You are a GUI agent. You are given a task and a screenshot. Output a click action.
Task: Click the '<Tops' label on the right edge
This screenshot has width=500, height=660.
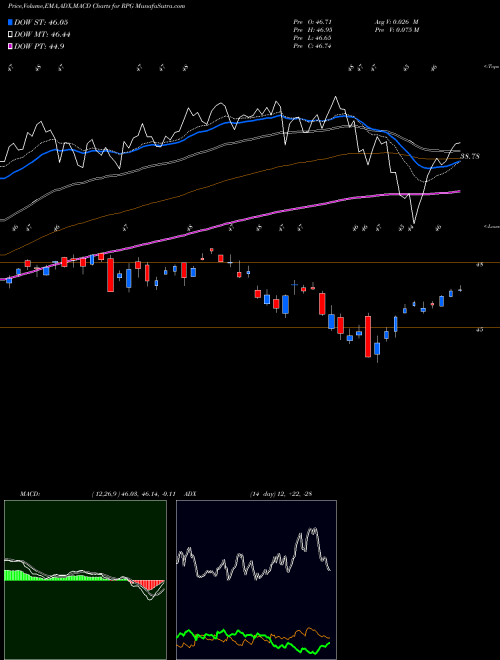(x=491, y=67)
